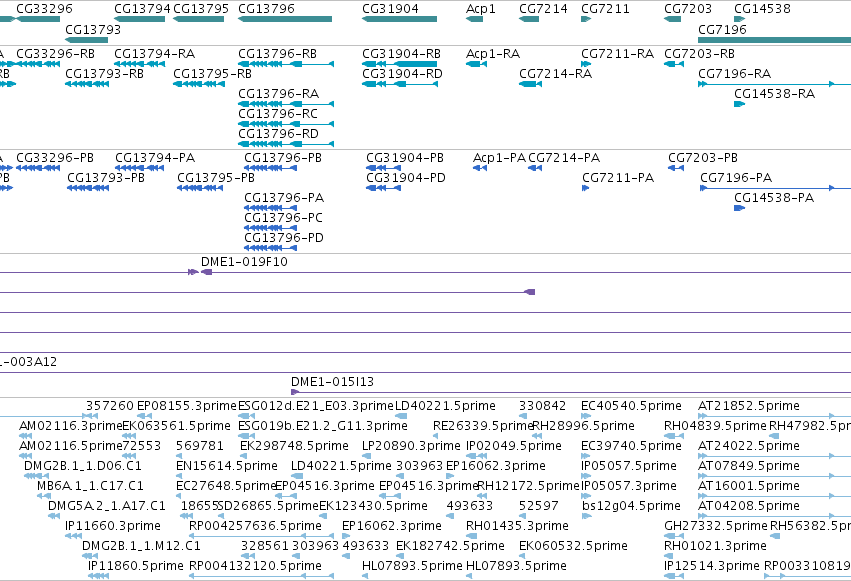Select the CG7203-RB transcript label
The width and height of the screenshot is (851, 581).
click(699, 54)
